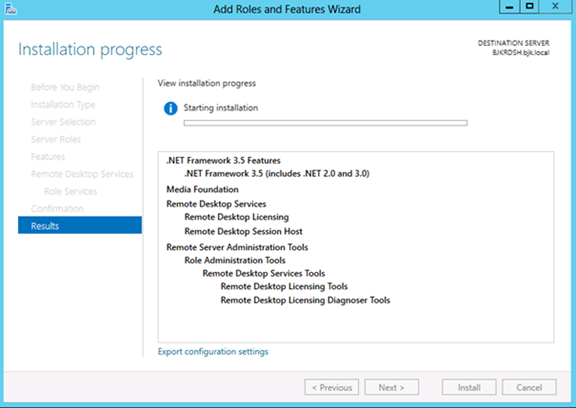Click the Next button
Screen dimensions: 576x408
point(392,387)
